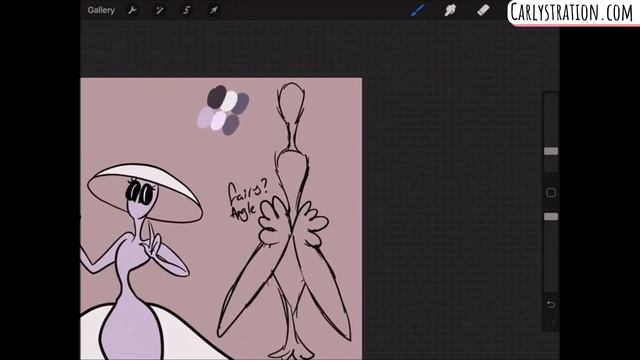Pick the white palette blob

(x=229, y=101)
